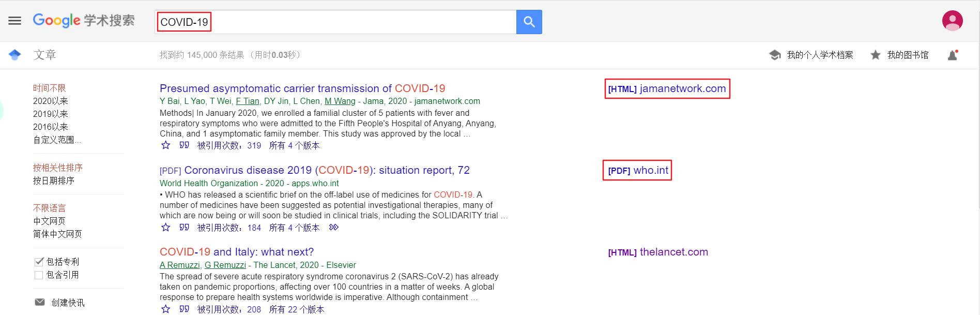
Task: Open 我的图书馆 library
Action: [900, 55]
